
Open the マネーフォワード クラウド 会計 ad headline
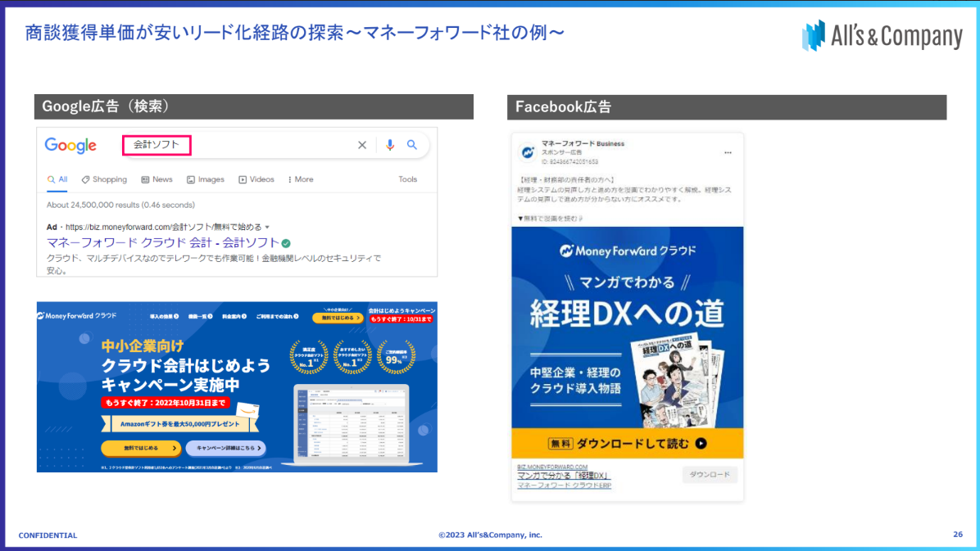pos(162,242)
